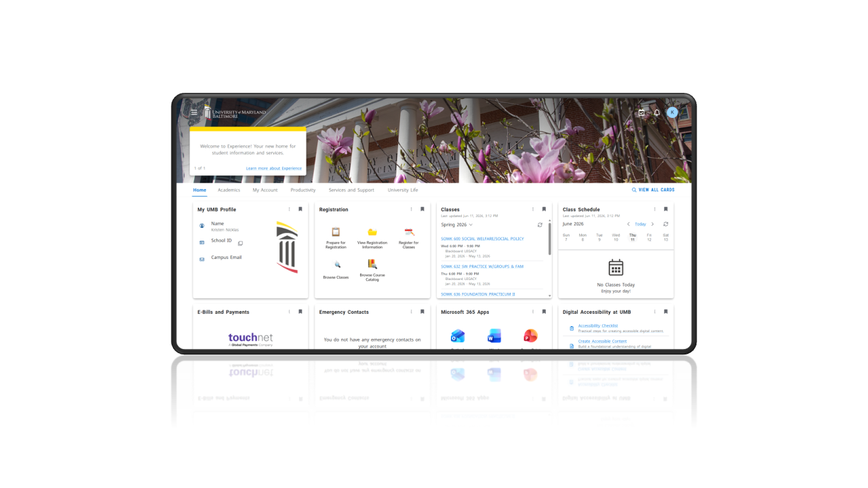The height and width of the screenshot is (488, 868).
Task: Select Wed 10 in the schedule
Action: click(616, 237)
